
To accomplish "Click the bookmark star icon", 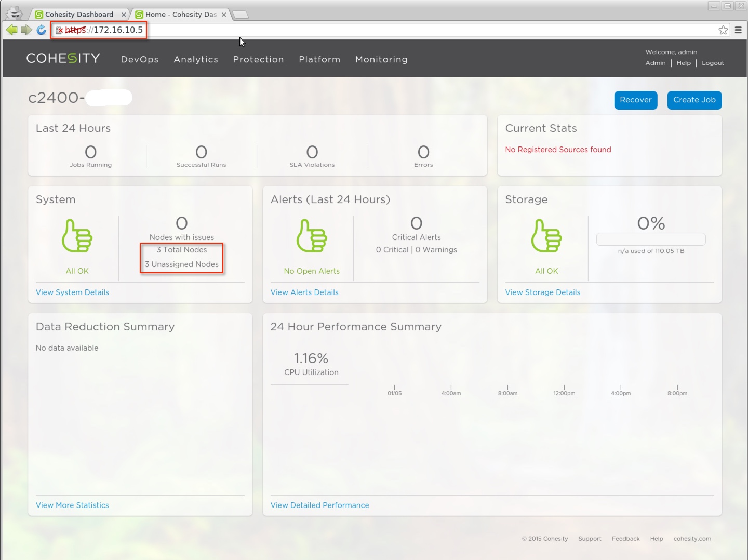I will coord(723,30).
